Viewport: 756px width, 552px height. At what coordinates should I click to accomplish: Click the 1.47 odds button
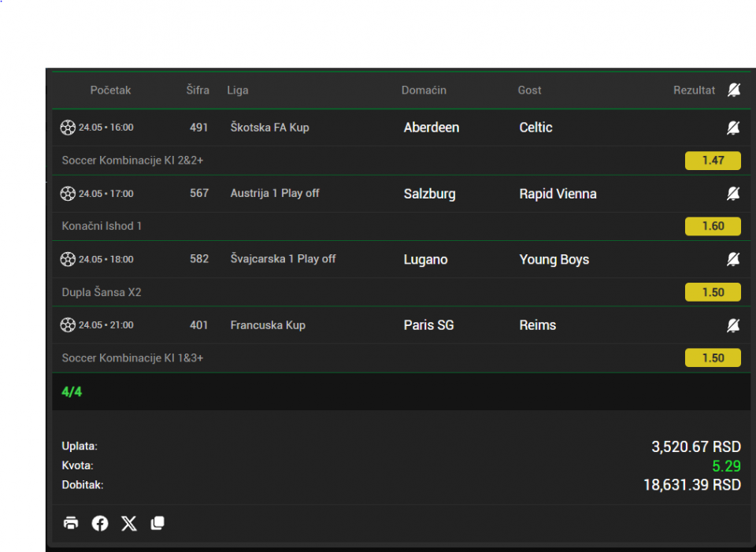(713, 161)
